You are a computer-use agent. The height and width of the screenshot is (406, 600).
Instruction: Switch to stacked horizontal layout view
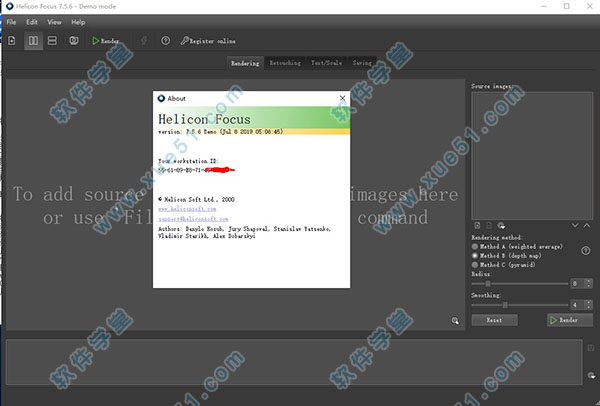pyautogui.click(x=52, y=41)
